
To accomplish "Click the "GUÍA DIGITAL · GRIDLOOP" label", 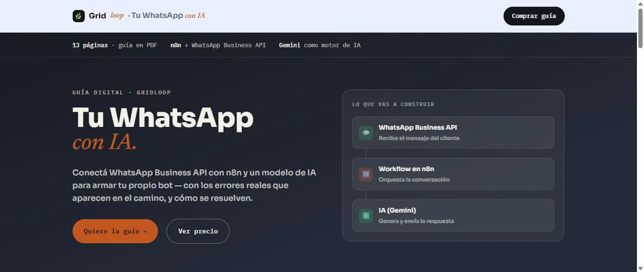I will [122, 93].
